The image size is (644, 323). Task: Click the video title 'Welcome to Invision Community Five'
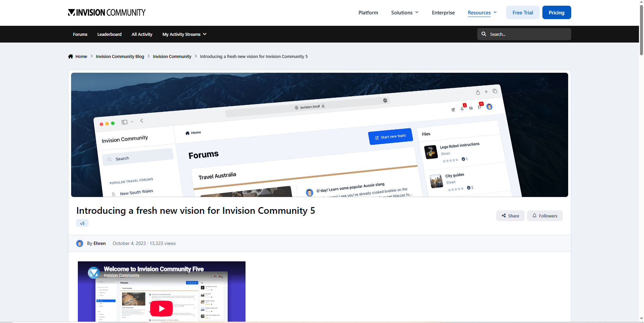[x=154, y=269]
